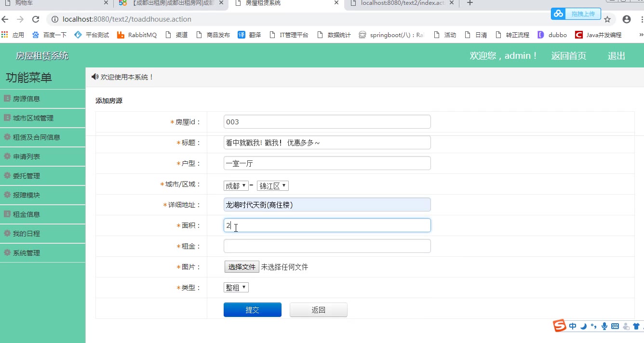The image size is (644, 343).
Task: Open 房源信息 in the sidebar menu
Action: (42, 99)
